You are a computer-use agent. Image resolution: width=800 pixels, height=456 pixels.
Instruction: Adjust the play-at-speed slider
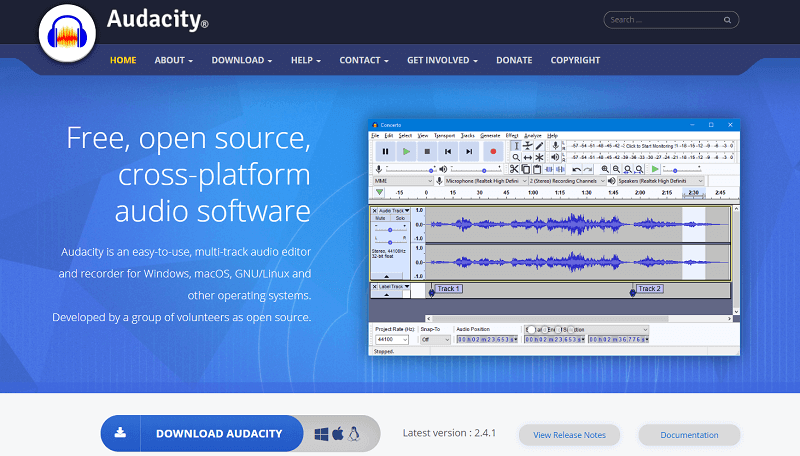pyautogui.click(x=682, y=169)
